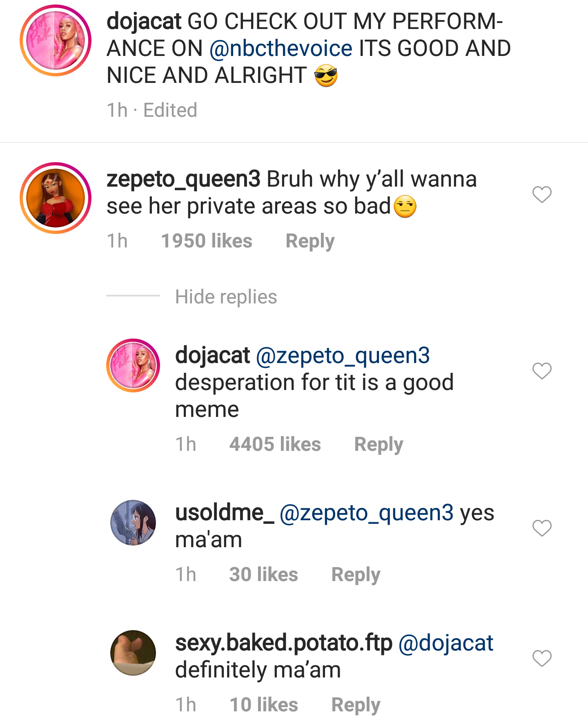Like usoldme_'s reply with heart icon
Image resolution: width=588 pixels, height=724 pixels.
(x=542, y=528)
